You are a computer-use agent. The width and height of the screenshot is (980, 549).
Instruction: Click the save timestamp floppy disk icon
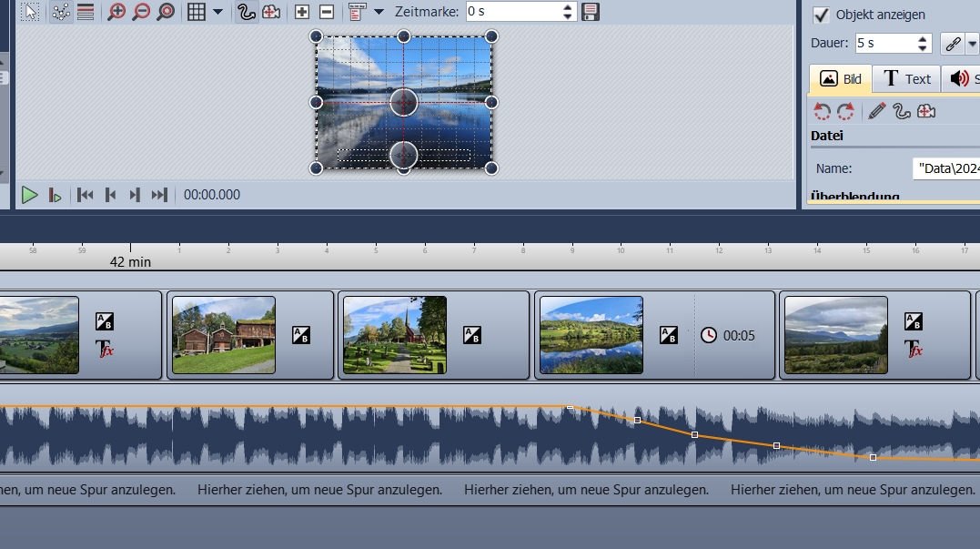point(591,12)
